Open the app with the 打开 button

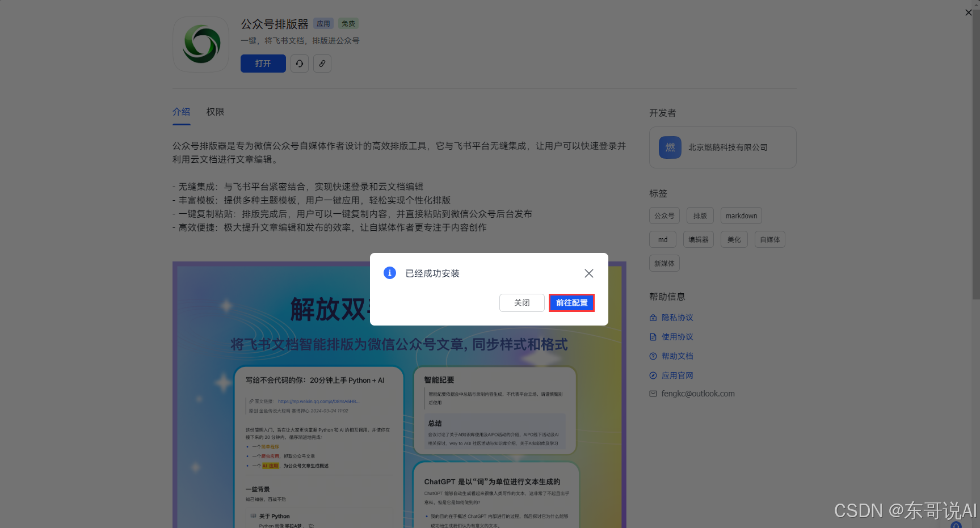pyautogui.click(x=263, y=64)
